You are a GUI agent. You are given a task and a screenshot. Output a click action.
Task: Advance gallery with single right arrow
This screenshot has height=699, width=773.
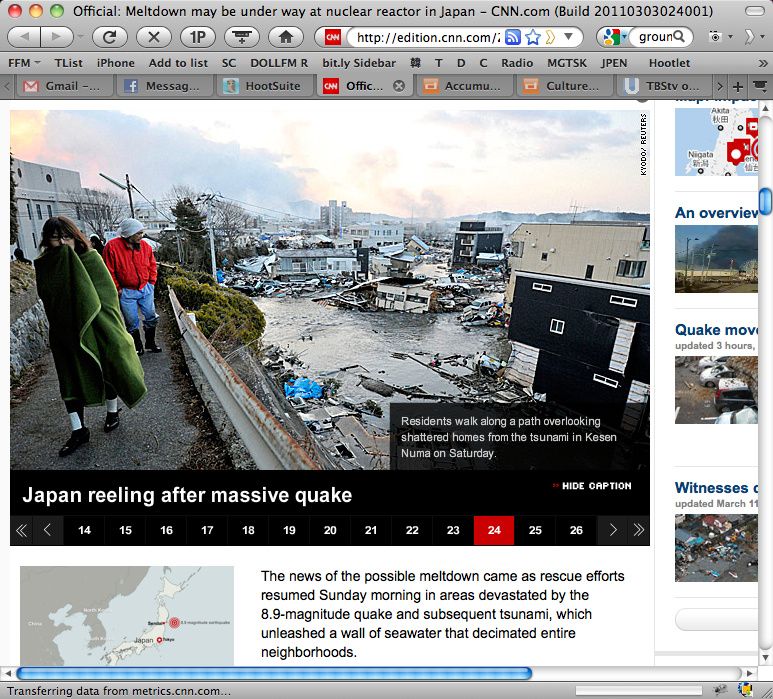(x=612, y=530)
